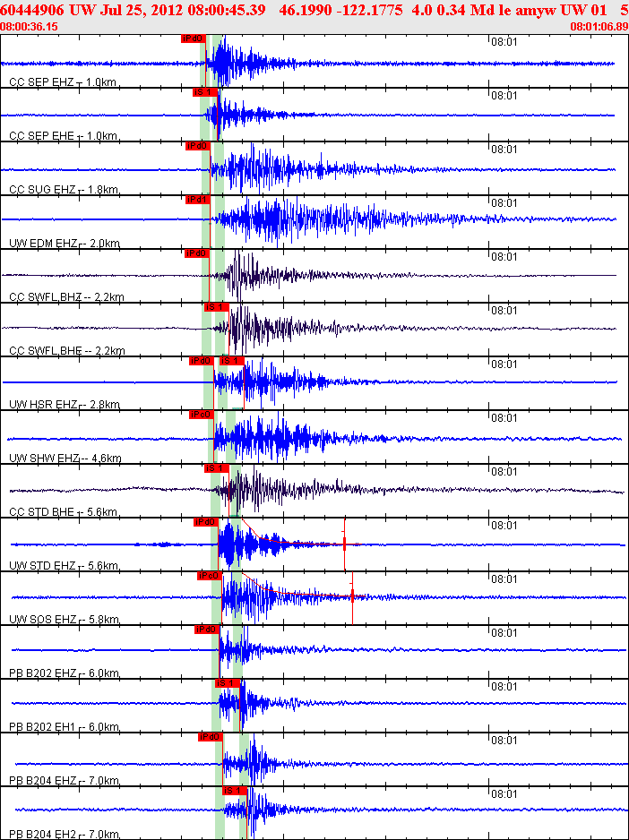Click the station label UW SHW EHZ 4.6km

(65, 459)
